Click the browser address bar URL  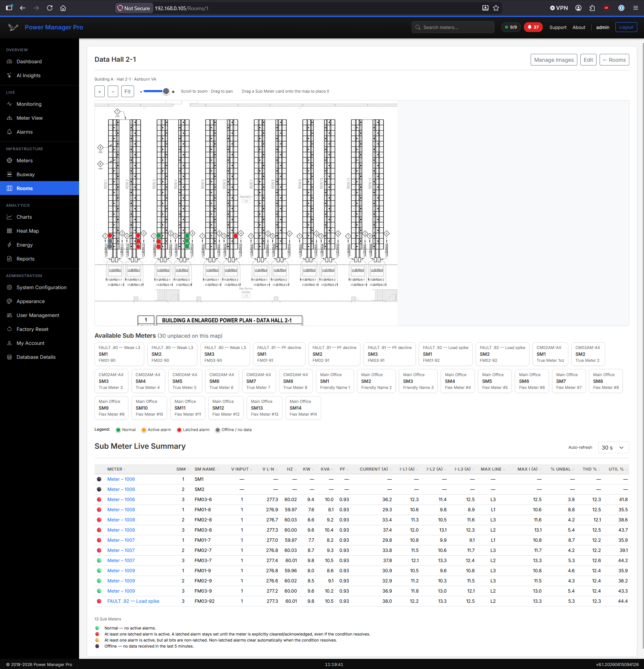[182, 8]
